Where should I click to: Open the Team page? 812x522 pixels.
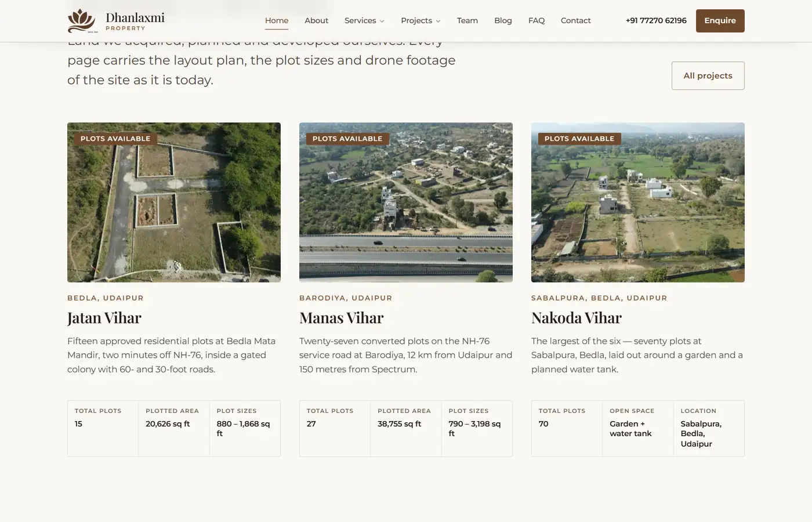pos(467,20)
